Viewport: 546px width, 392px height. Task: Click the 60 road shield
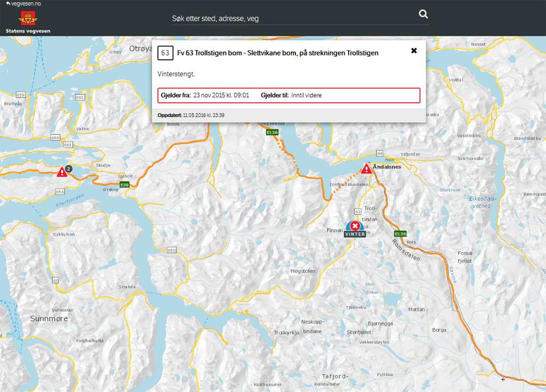coord(55,280)
